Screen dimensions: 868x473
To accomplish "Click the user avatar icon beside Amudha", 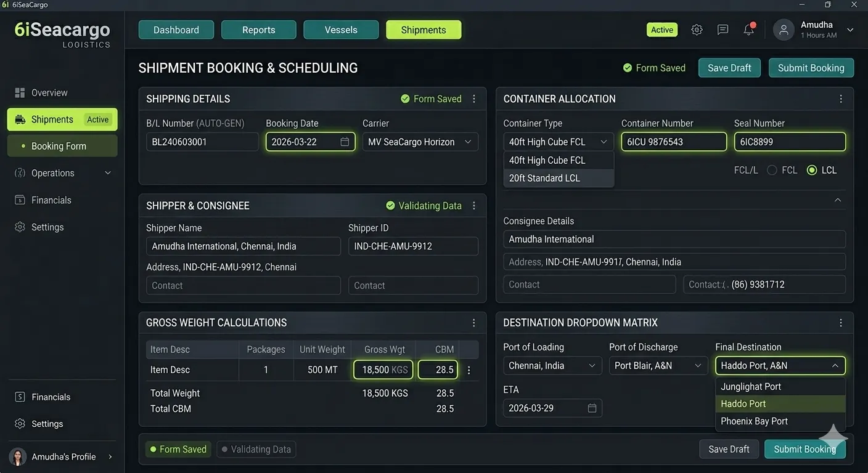I will point(784,30).
